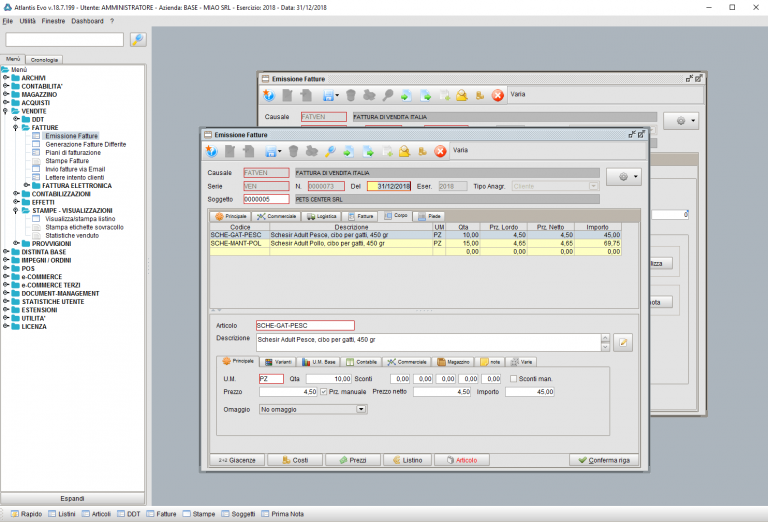
Task: Click the Listino button
Action: 408,460
